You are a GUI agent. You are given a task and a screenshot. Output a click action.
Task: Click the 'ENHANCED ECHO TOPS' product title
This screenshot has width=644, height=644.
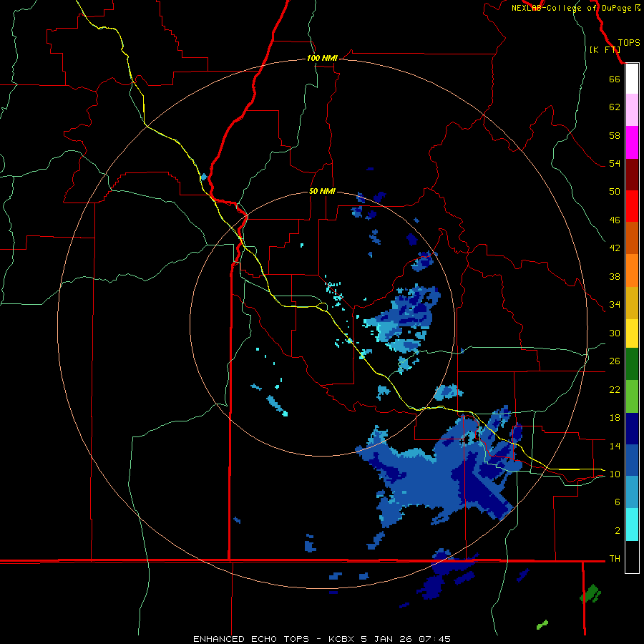click(251, 639)
